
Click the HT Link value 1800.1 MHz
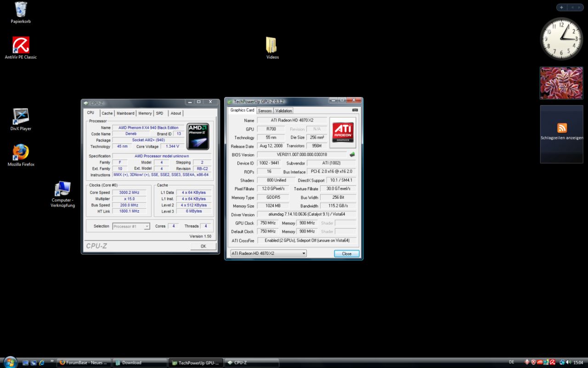pos(129,211)
